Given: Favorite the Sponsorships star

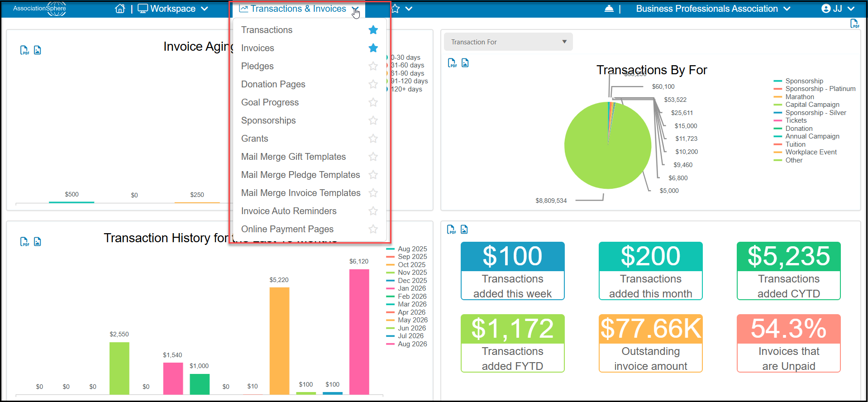Looking at the screenshot, I should pyautogui.click(x=373, y=120).
